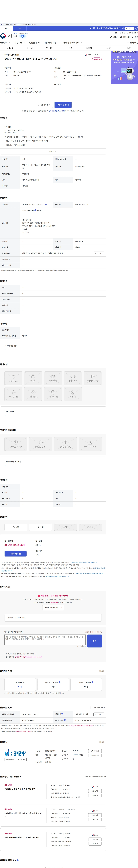Jump to the 기업정보 section tab
The width and height of the screenshot is (138, 868).
tap(108, 48)
